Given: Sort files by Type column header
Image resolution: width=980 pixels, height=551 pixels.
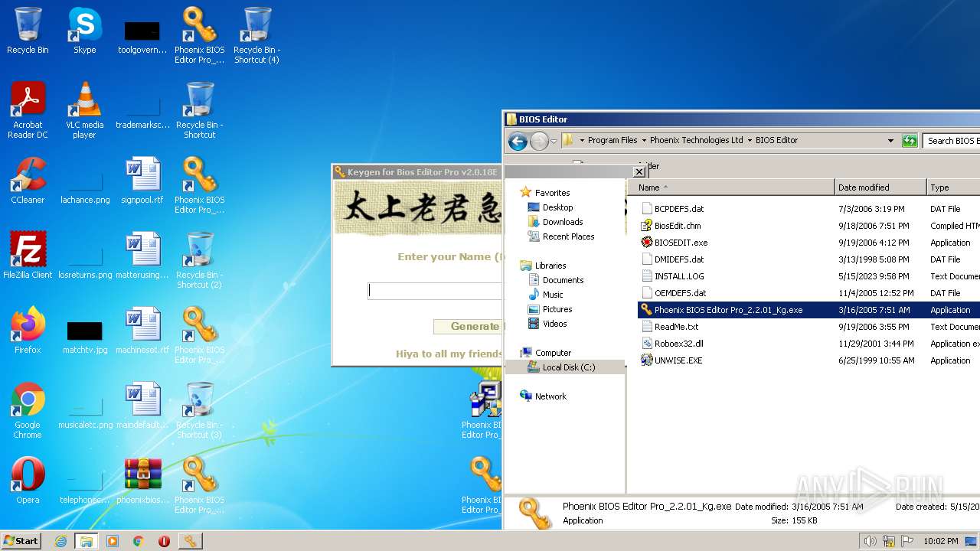Looking at the screenshot, I should [953, 187].
